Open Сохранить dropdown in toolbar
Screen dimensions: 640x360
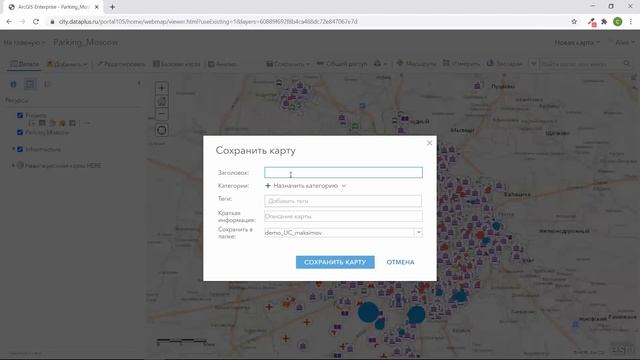(288, 64)
